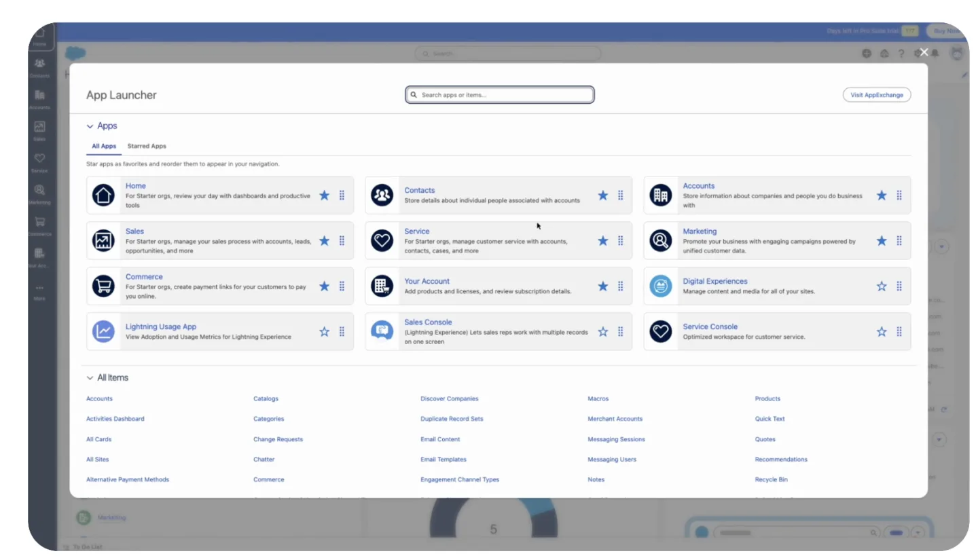Open the Service heart app icon
This screenshot has height=560, width=978.
click(382, 240)
